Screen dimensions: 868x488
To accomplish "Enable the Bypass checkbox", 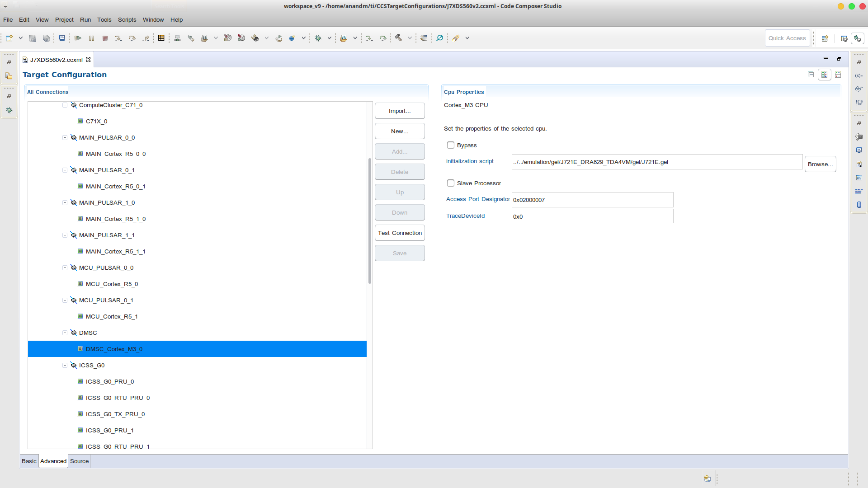I will pyautogui.click(x=451, y=145).
